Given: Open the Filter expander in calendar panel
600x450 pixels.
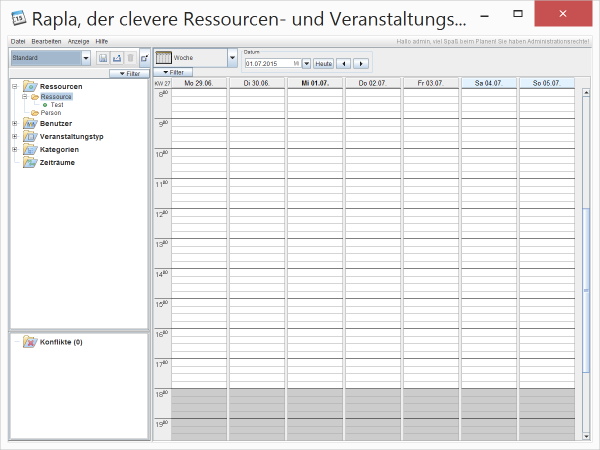Looking at the screenshot, I should pos(173,72).
